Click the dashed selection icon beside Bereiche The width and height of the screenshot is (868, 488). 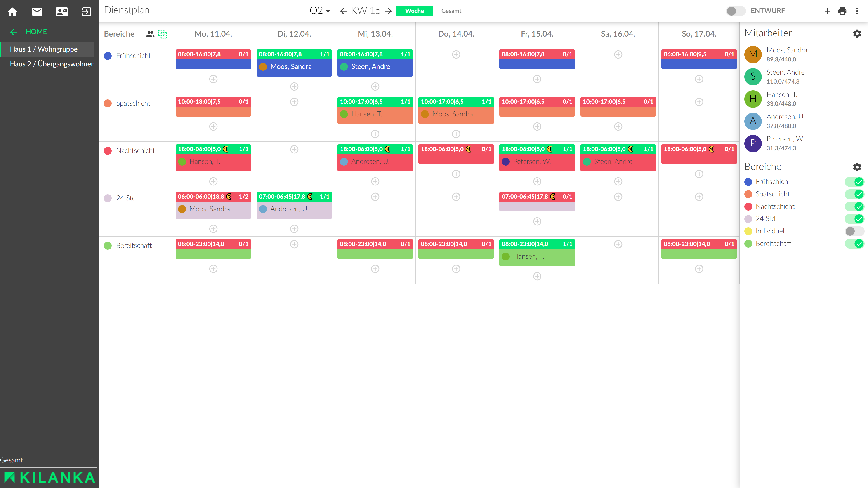163,34
